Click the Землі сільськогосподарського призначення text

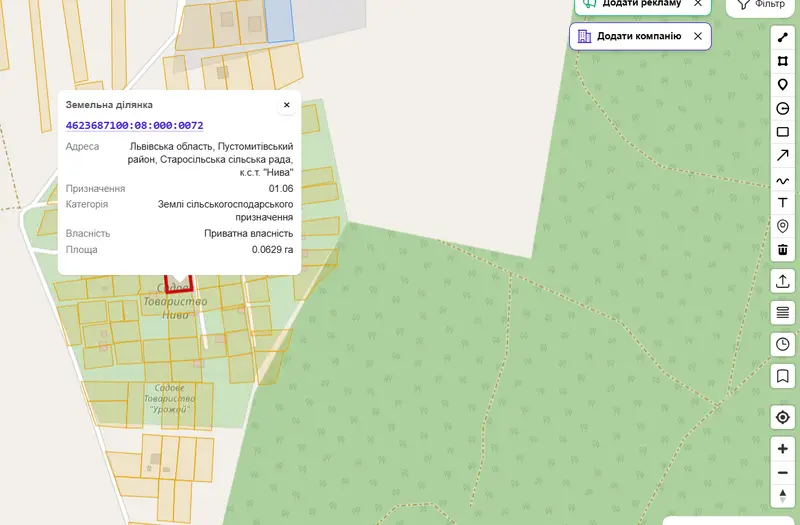225,211
